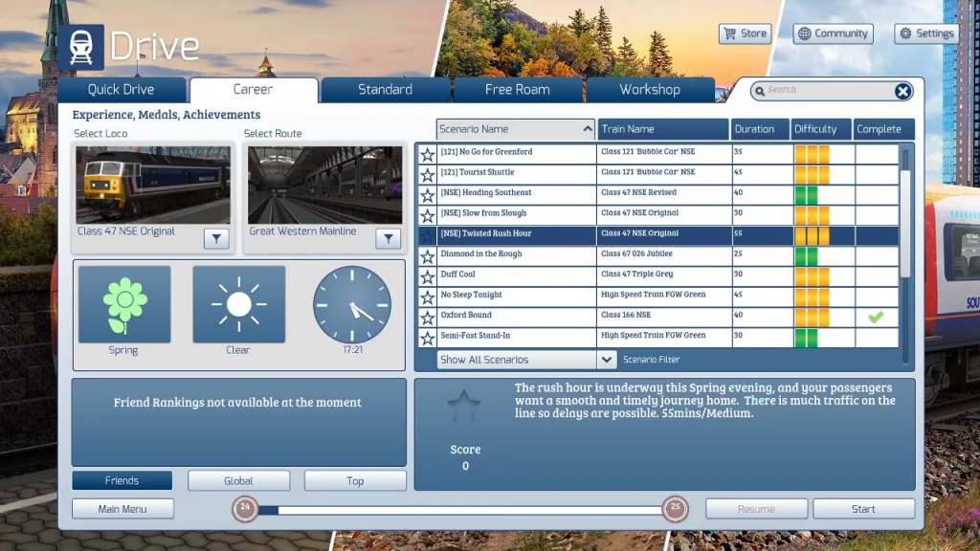Click the large score star icon
Image resolution: width=980 pixels, height=551 pixels.
465,408
